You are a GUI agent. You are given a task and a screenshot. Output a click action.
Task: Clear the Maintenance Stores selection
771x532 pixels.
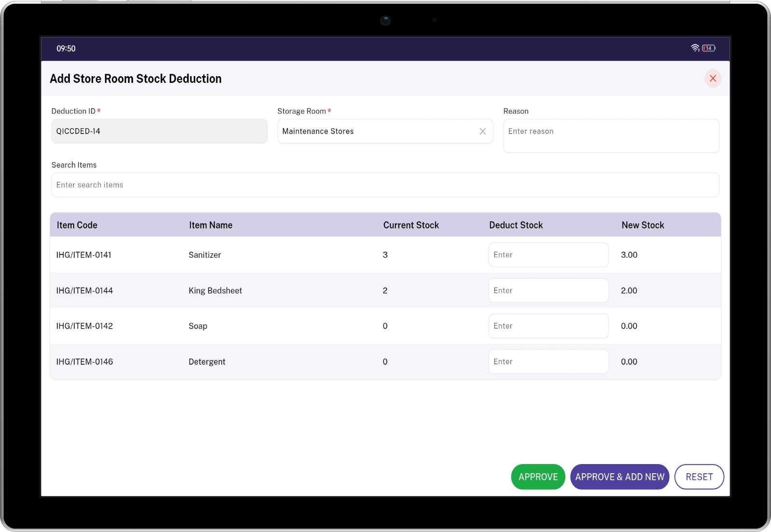pyautogui.click(x=482, y=131)
